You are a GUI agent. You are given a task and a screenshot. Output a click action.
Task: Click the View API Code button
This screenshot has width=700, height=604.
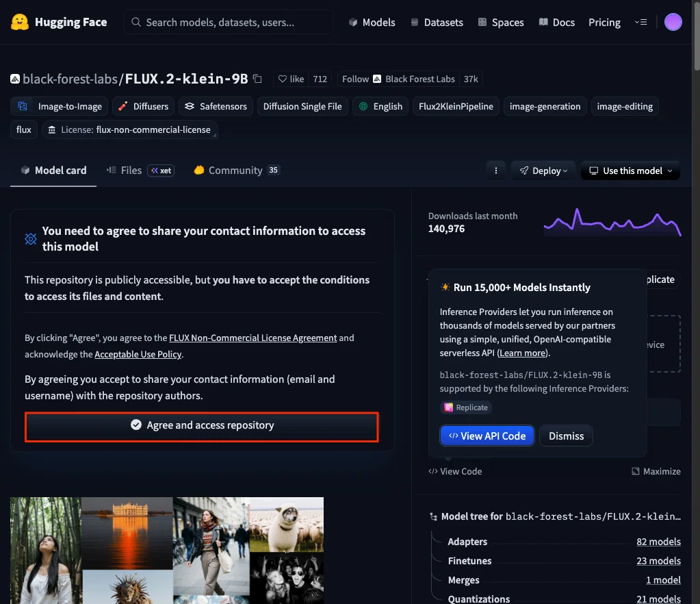point(487,436)
